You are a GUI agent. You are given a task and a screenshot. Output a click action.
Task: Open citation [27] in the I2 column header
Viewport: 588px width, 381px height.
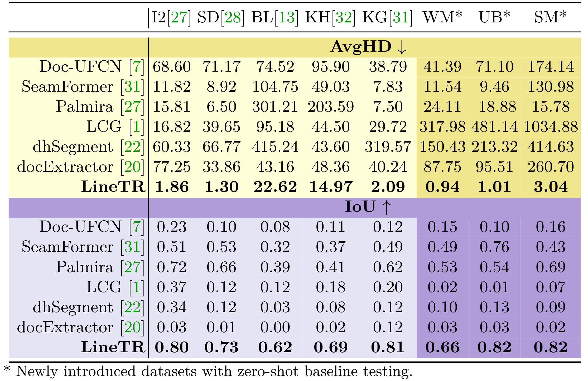[x=179, y=17]
